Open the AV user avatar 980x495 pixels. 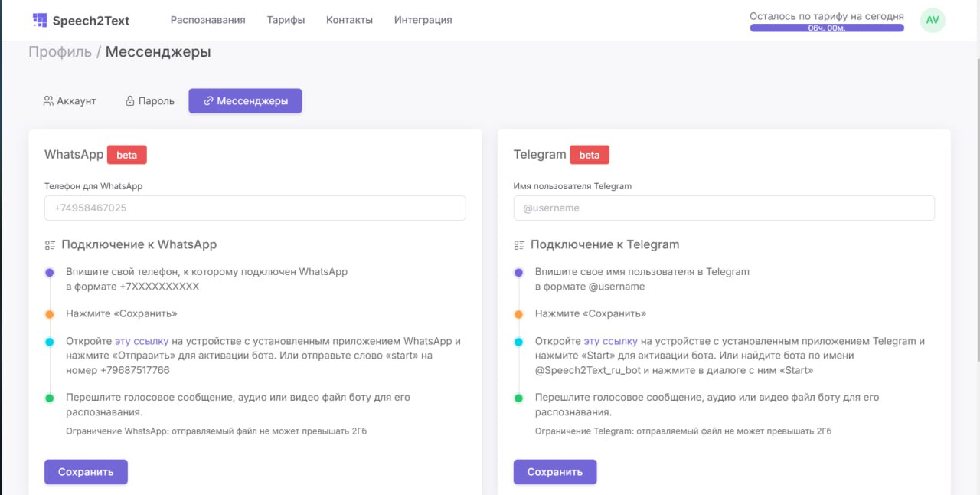point(932,20)
